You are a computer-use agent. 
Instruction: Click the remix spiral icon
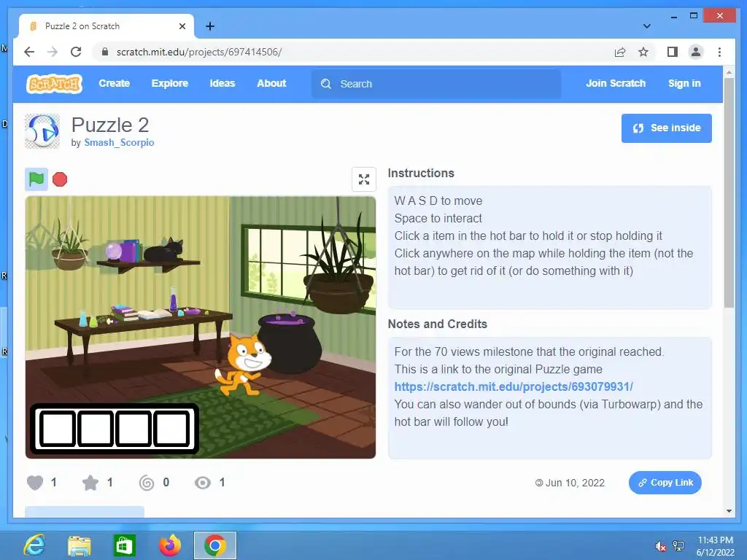click(x=147, y=483)
